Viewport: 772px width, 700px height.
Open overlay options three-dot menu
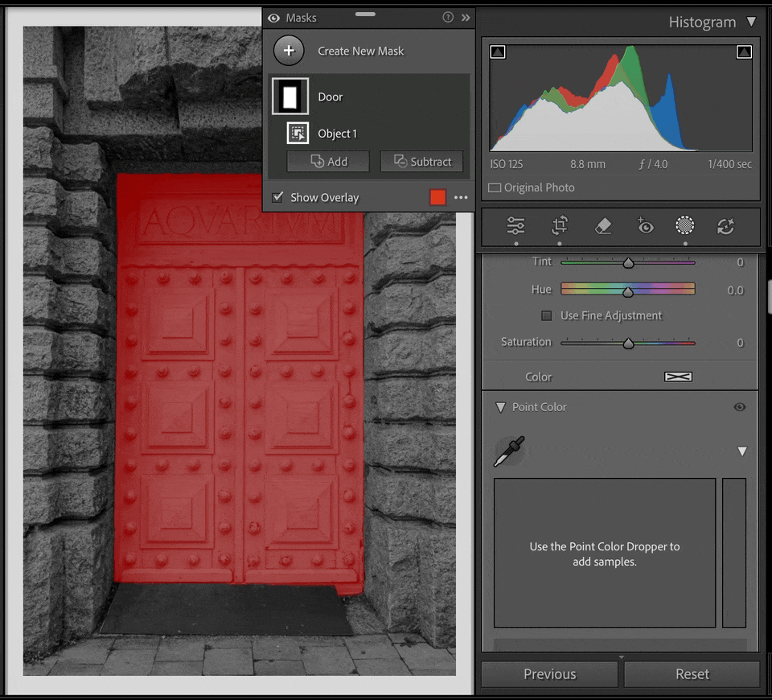[x=461, y=197]
